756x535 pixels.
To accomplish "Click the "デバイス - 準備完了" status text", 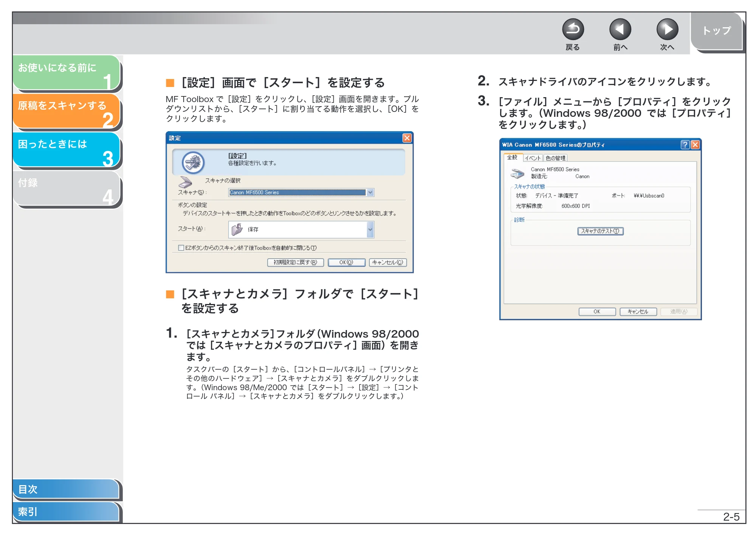I will coord(556,195).
